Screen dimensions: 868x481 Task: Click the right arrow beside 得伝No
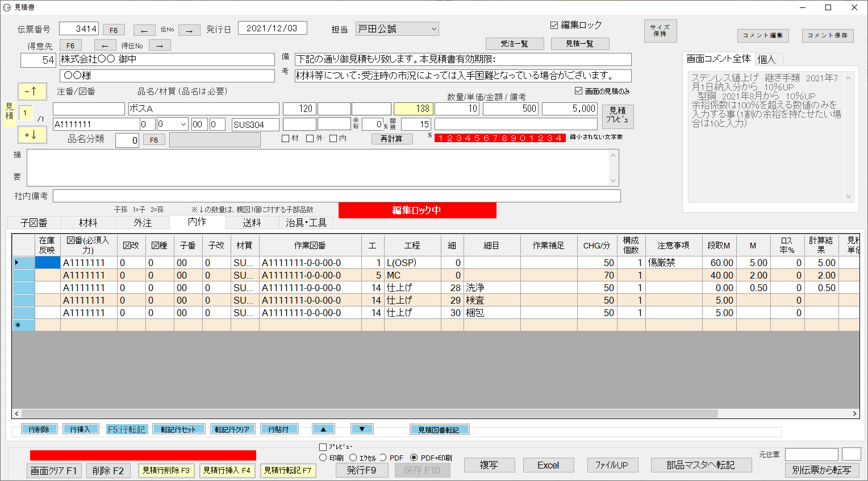[x=160, y=45]
